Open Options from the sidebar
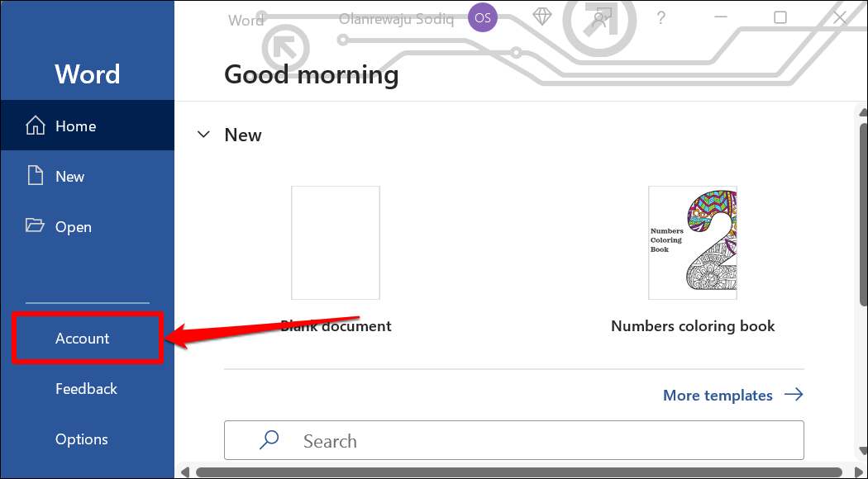The image size is (868, 479). pyautogui.click(x=81, y=439)
